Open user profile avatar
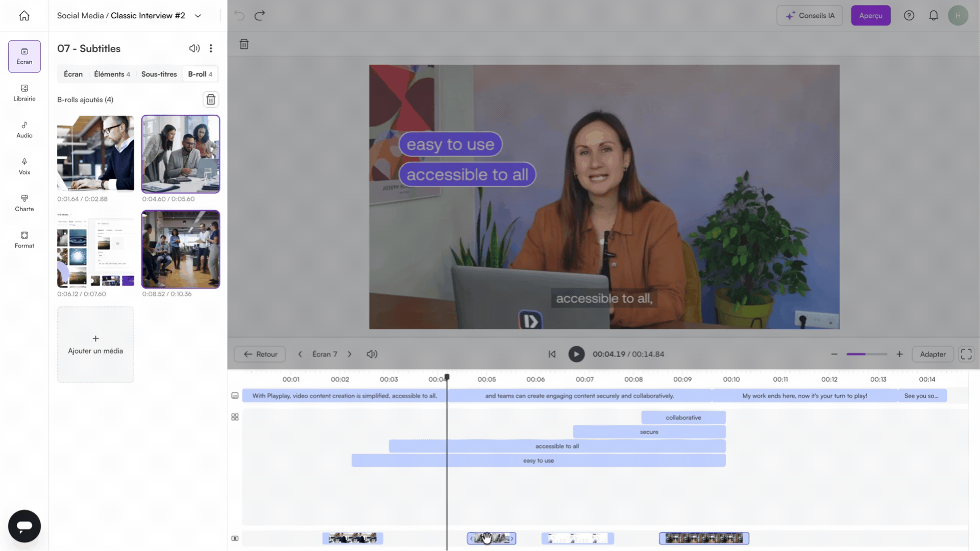 pos(958,16)
